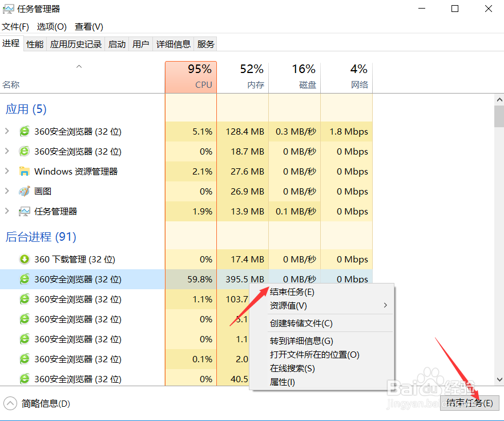The image size is (504, 421).
Task: Click the 0.3 MB/秒 disk cell
Action: [295, 131]
